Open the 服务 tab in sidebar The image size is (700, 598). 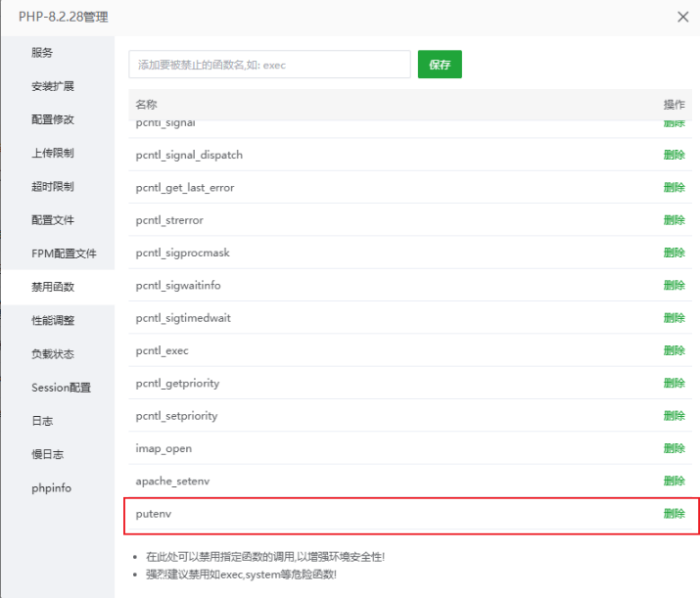(42, 53)
